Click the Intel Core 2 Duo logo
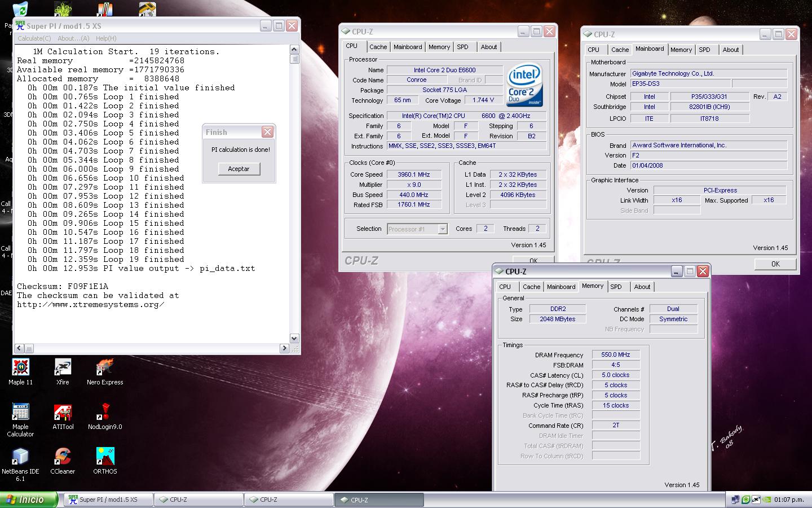Screen dimensions: 812x508 [x=524, y=85]
